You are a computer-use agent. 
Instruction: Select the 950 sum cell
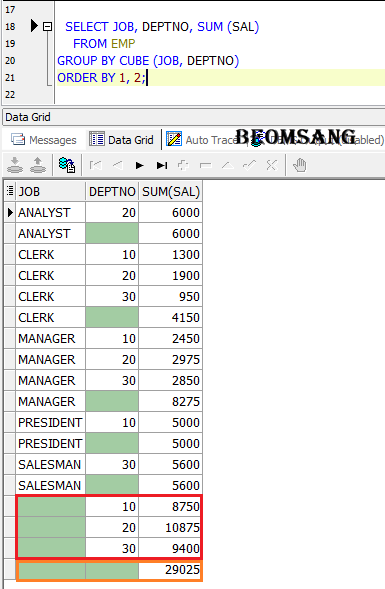click(171, 297)
